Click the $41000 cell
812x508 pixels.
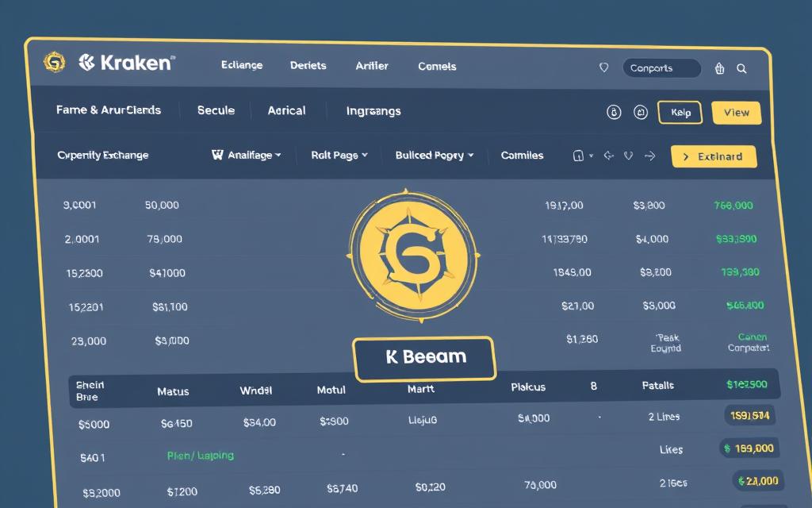coord(167,273)
